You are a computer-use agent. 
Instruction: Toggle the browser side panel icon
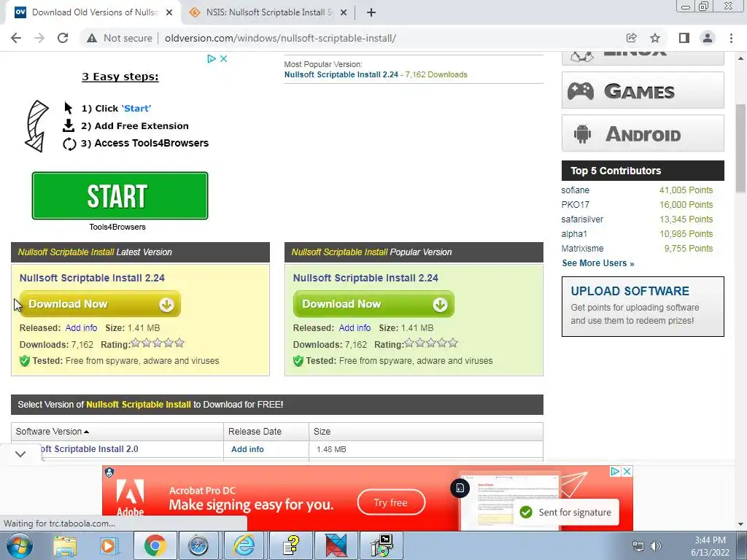tap(684, 38)
